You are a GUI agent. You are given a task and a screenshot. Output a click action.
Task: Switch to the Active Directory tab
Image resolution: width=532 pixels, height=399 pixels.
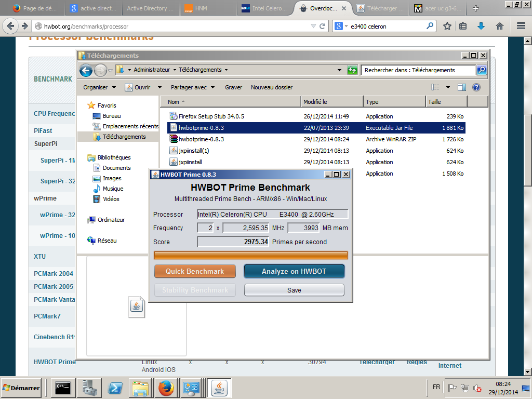149,8
